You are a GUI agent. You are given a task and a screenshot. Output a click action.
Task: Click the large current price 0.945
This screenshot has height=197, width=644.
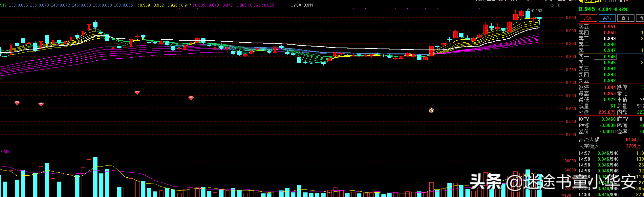[x=587, y=9]
